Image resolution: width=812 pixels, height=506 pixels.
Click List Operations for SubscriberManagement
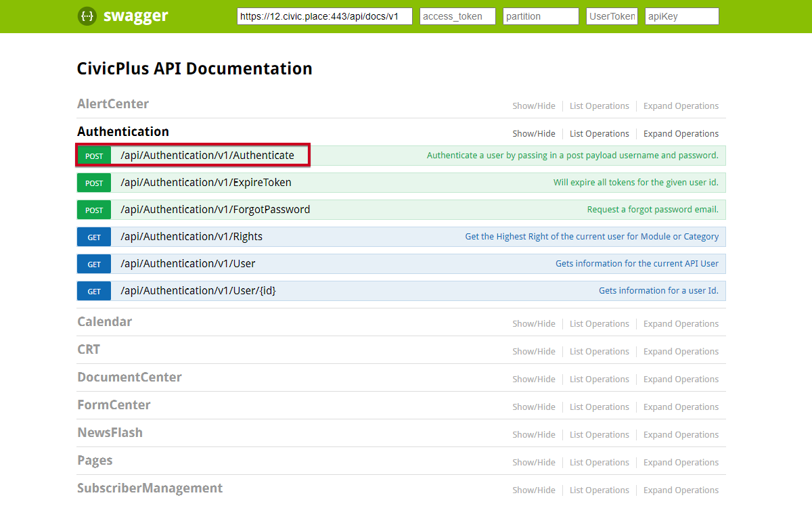point(600,490)
